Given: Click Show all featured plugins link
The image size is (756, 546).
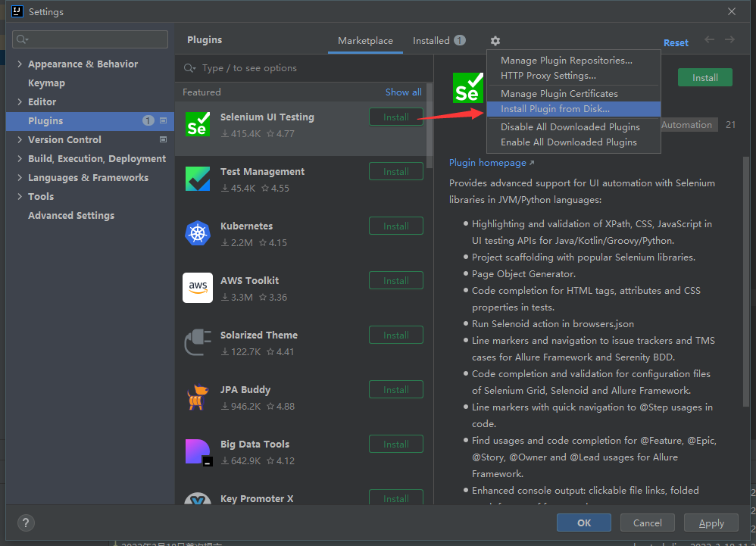Looking at the screenshot, I should (x=404, y=92).
